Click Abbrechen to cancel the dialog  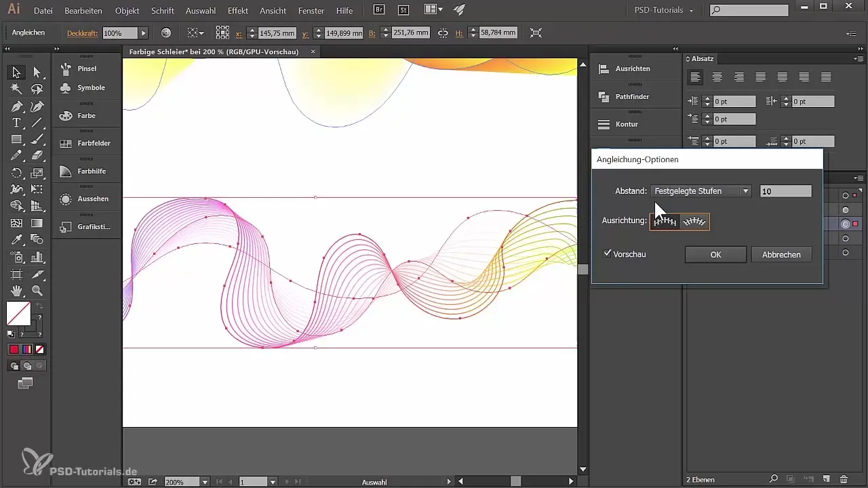(781, 255)
